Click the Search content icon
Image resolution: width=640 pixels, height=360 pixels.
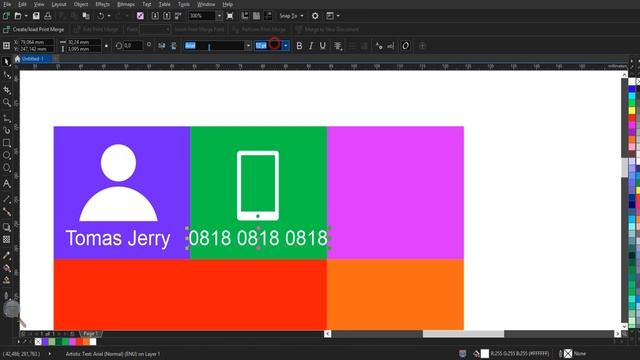click(x=140, y=16)
